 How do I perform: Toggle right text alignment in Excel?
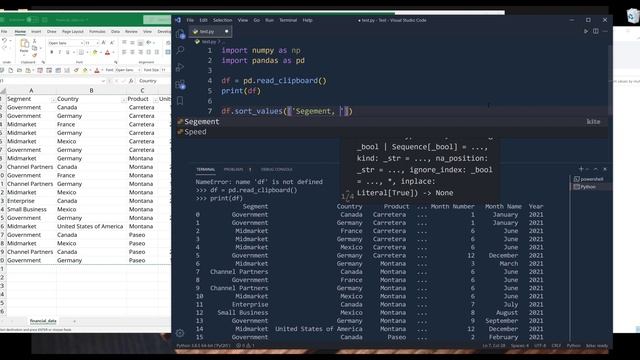click(140, 52)
